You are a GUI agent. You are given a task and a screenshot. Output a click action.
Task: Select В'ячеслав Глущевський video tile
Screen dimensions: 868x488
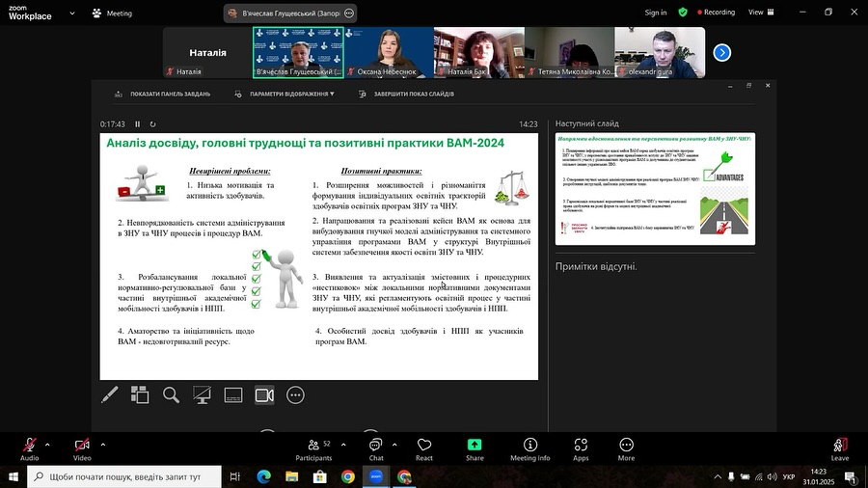[298, 53]
